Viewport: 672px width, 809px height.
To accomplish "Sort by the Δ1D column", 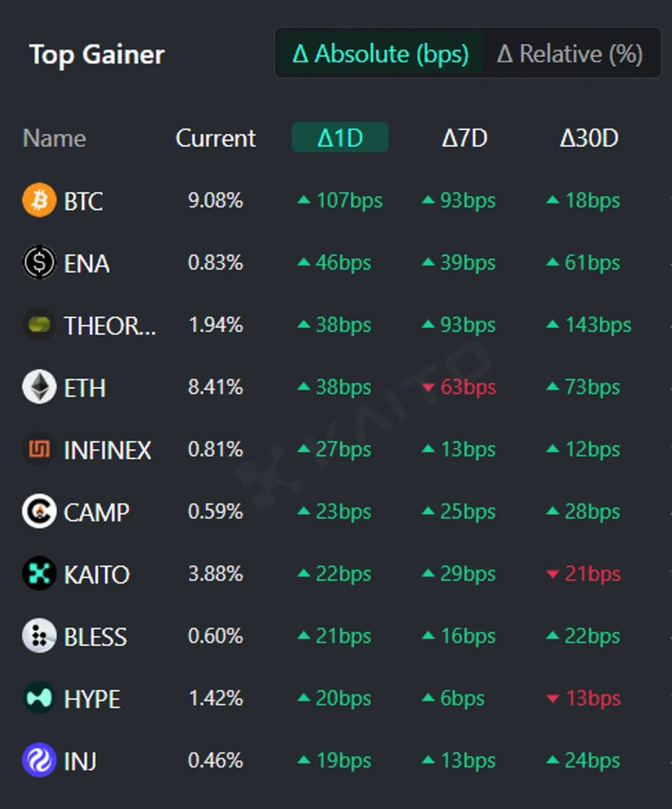I will [339, 138].
